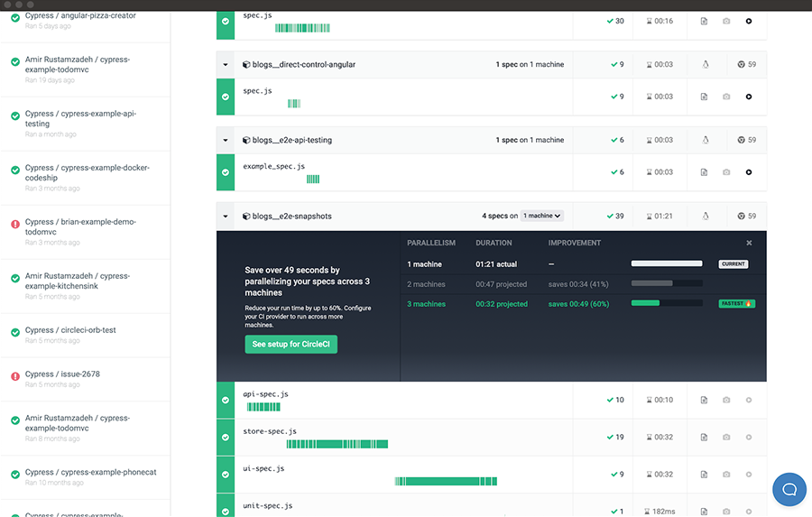
Task: Click store-spec.js test timeline bar
Action: pos(337,444)
